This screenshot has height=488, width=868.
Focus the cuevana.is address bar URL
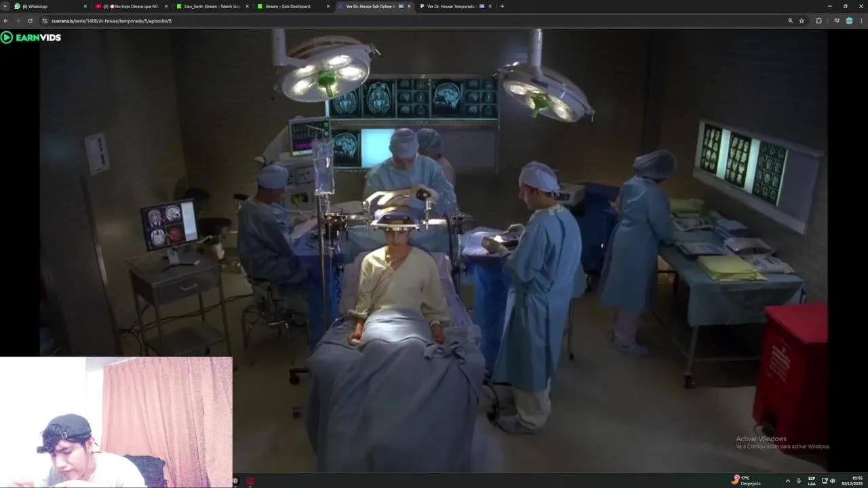(111, 21)
